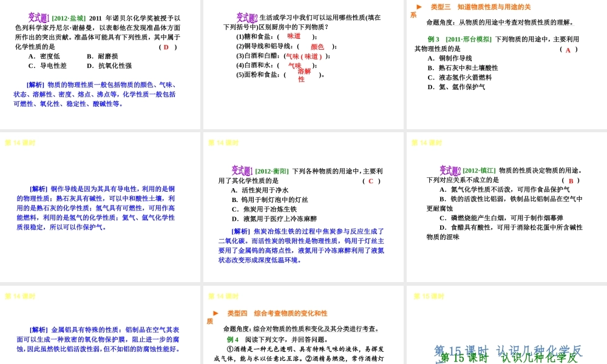
Task: Click the 第15课时 header label
Action: (x=429, y=296)
